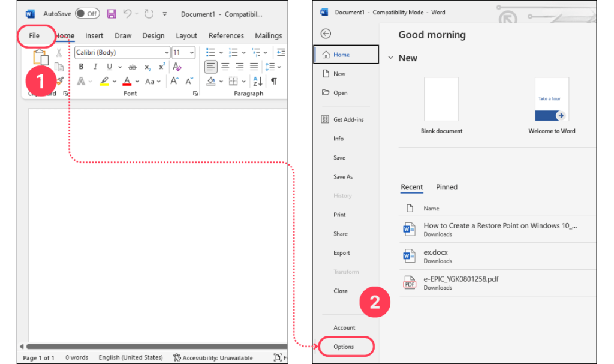Open the Sort icon in the Paragraph group
Screen dimensions: 614x364
point(257,82)
